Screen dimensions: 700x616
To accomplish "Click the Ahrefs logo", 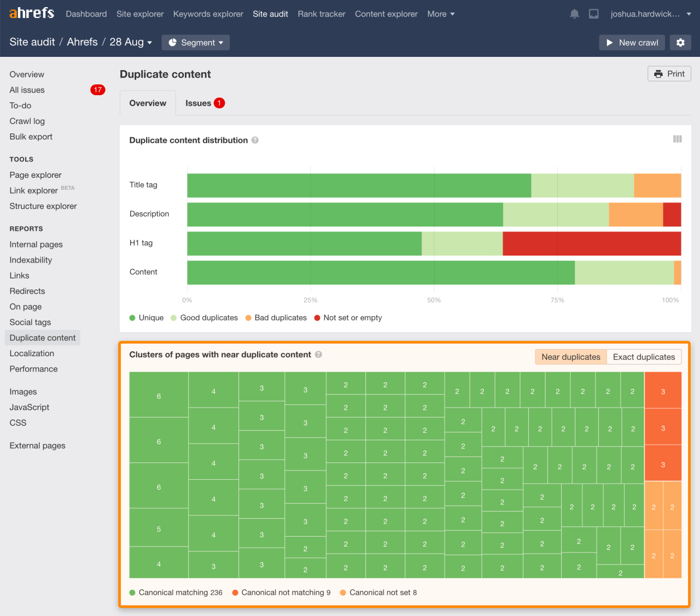I will (32, 13).
